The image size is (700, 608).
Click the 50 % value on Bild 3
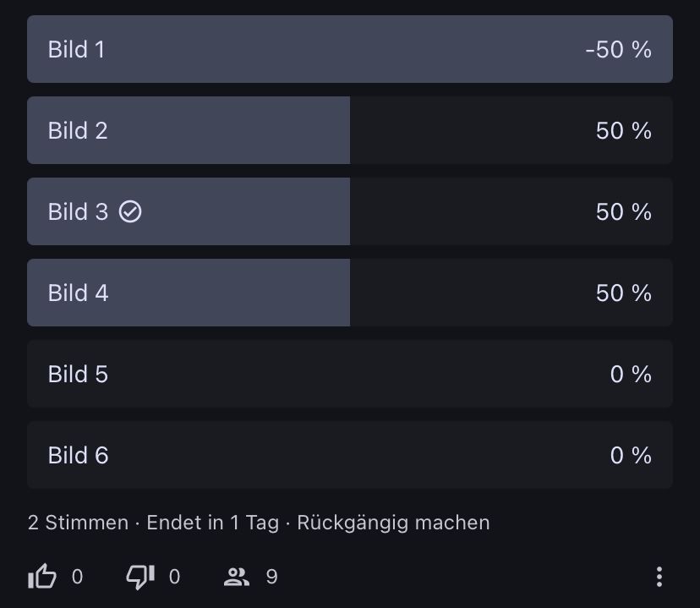click(623, 211)
